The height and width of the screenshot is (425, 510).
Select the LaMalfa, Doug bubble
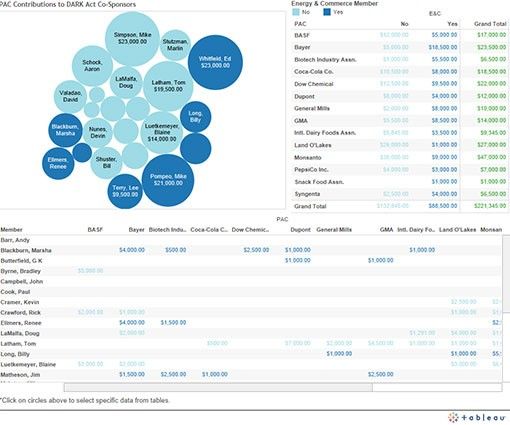pyautogui.click(x=126, y=82)
